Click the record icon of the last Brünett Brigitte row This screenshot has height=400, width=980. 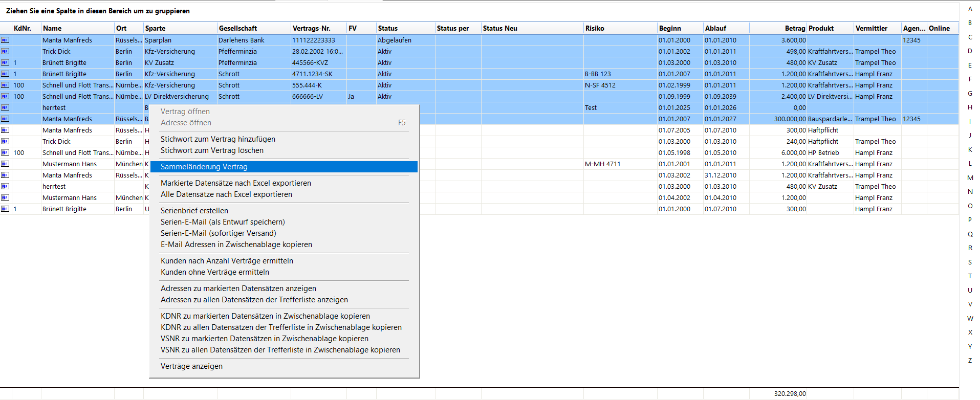tap(5, 209)
